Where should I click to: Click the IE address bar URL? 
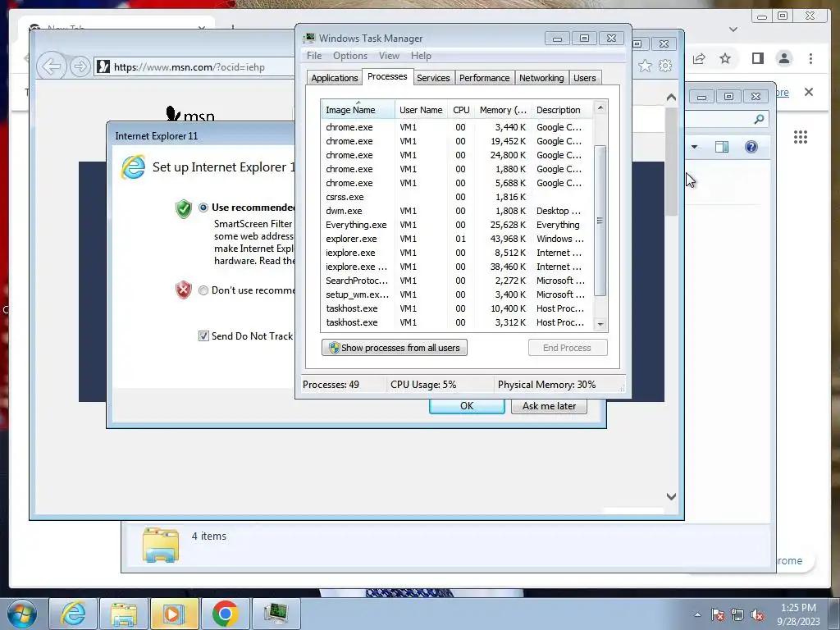pos(189,67)
